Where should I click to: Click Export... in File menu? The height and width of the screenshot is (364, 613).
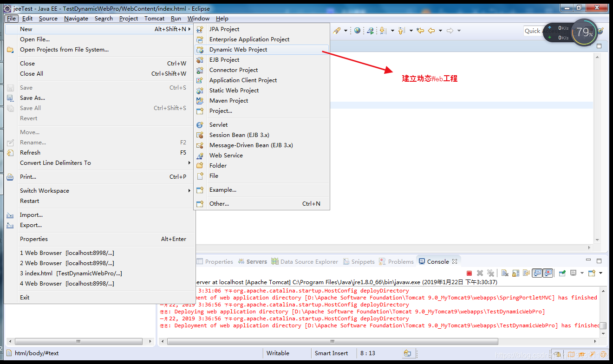point(100,225)
